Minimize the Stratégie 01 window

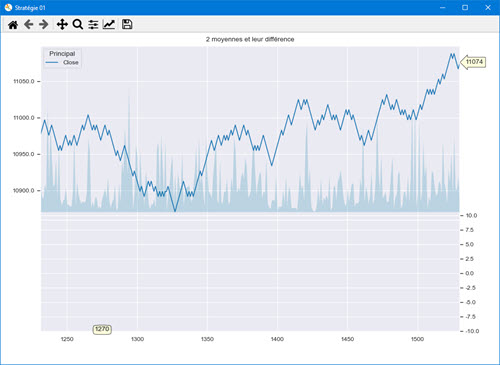443,7
